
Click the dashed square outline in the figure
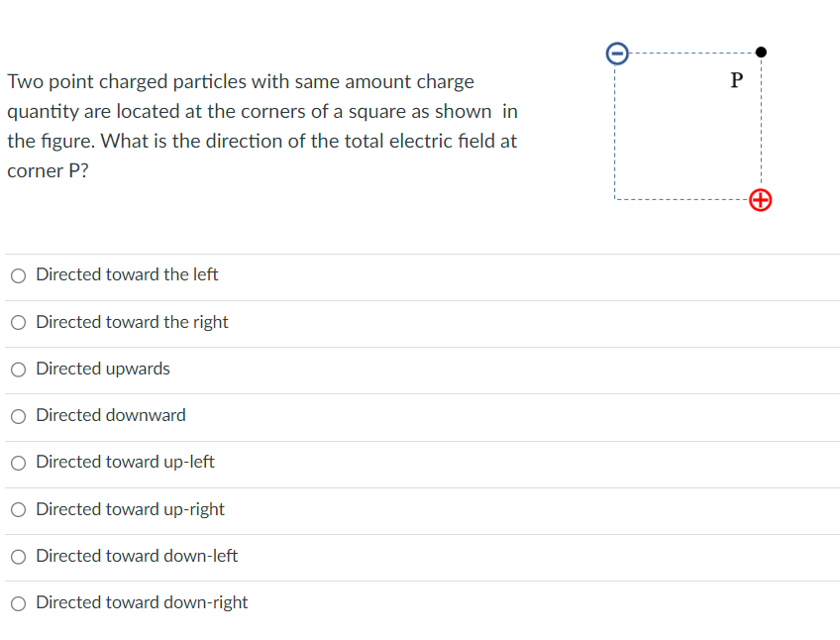click(617, 129)
